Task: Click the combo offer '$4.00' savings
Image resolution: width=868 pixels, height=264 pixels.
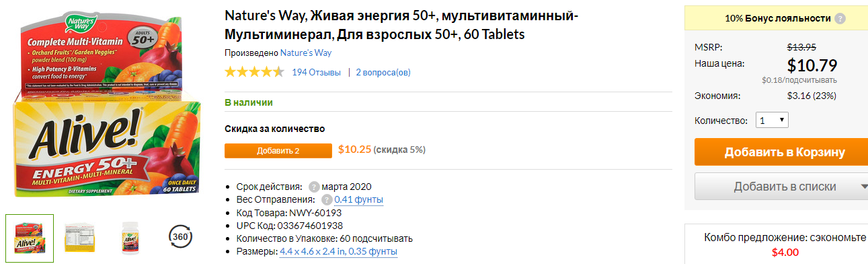Action: [x=785, y=253]
